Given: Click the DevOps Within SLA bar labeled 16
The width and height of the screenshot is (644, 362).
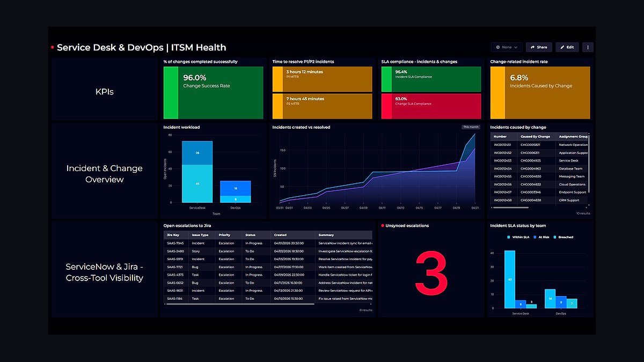Looking at the screenshot, I should coord(550,299).
